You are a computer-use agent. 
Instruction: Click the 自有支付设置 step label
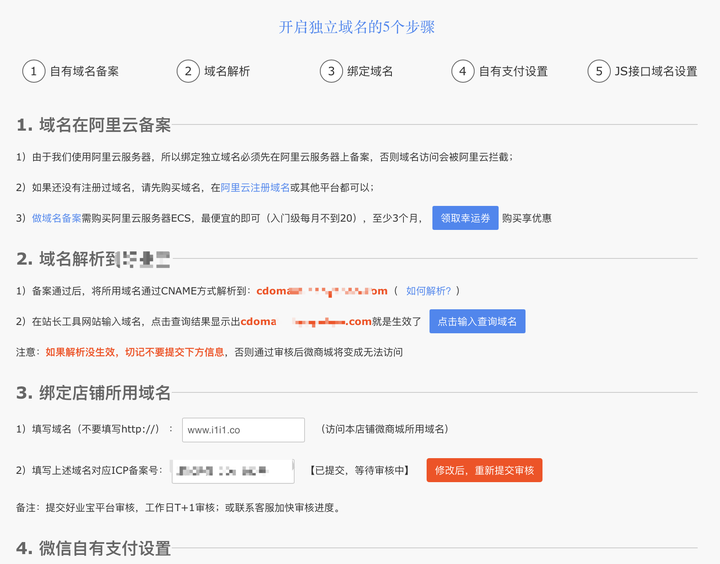tap(513, 71)
